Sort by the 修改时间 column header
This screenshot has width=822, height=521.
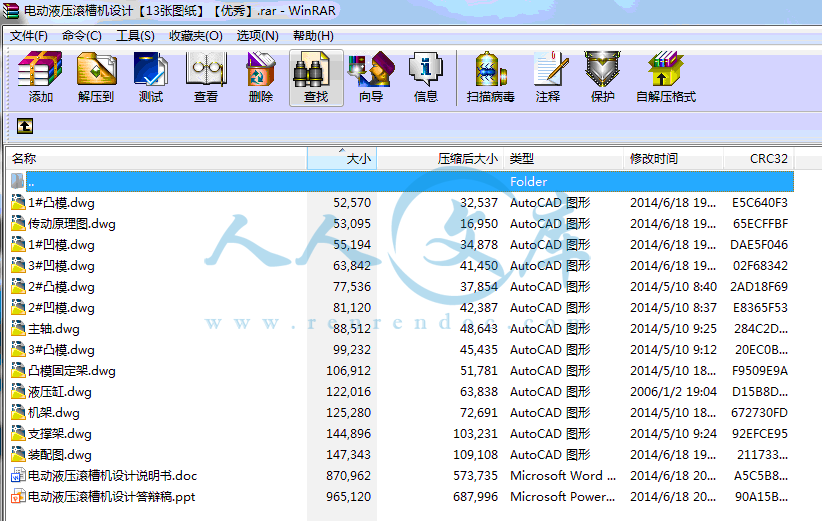pyautogui.click(x=674, y=159)
